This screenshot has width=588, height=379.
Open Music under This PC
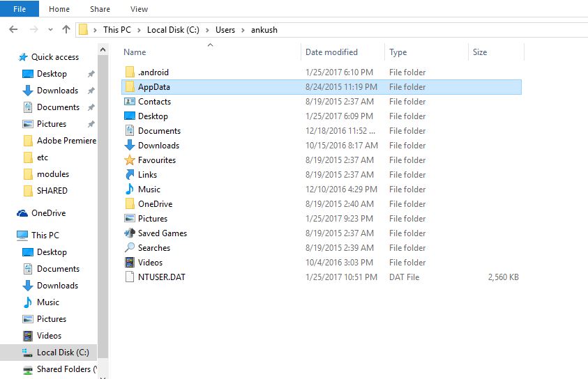coord(48,302)
